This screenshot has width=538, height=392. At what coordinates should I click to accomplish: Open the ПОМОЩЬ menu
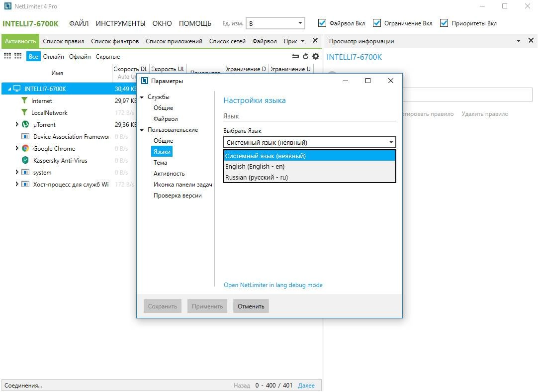[x=195, y=23]
